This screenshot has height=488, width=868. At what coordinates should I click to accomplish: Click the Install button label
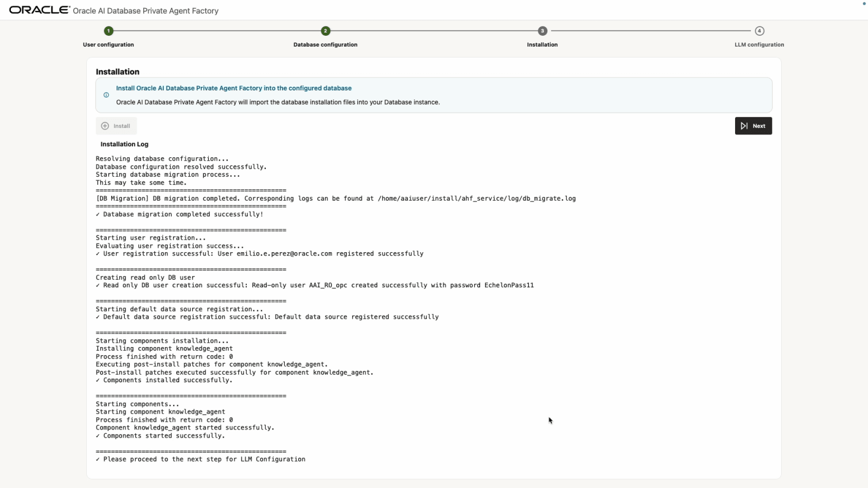pos(122,126)
